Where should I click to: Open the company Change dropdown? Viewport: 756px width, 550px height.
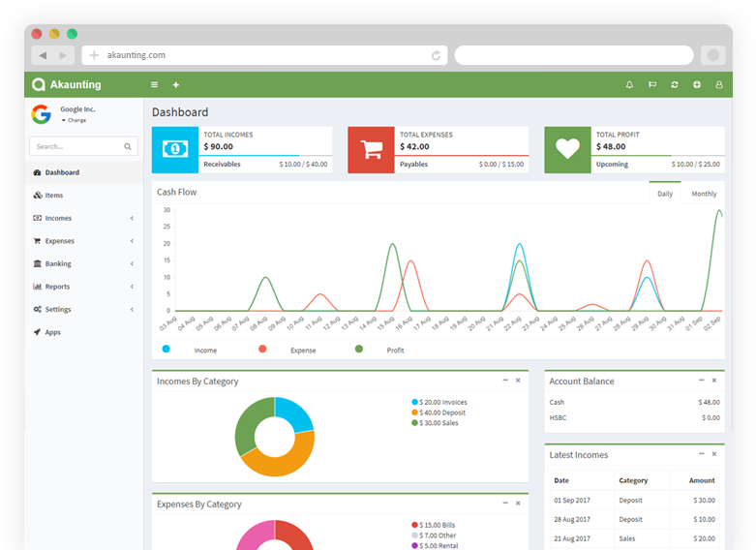click(x=74, y=120)
